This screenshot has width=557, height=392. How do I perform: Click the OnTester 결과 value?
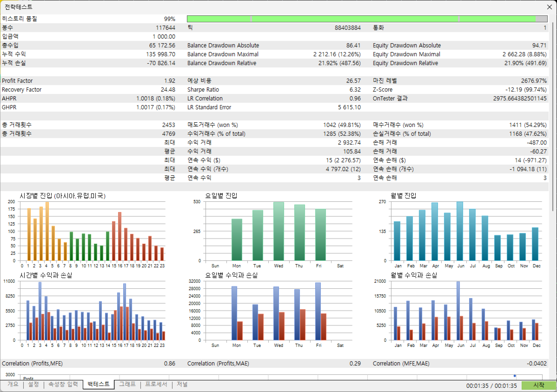point(520,99)
